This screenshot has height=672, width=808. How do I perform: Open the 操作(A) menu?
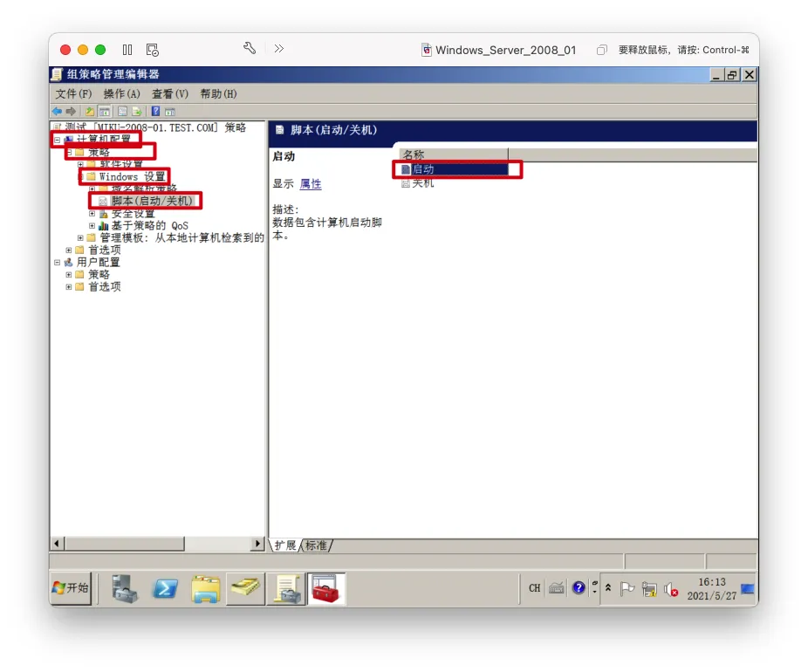coord(121,93)
